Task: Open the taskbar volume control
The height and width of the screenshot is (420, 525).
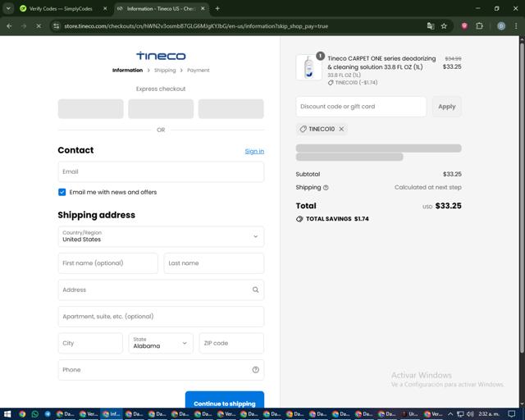Action: coord(470,414)
